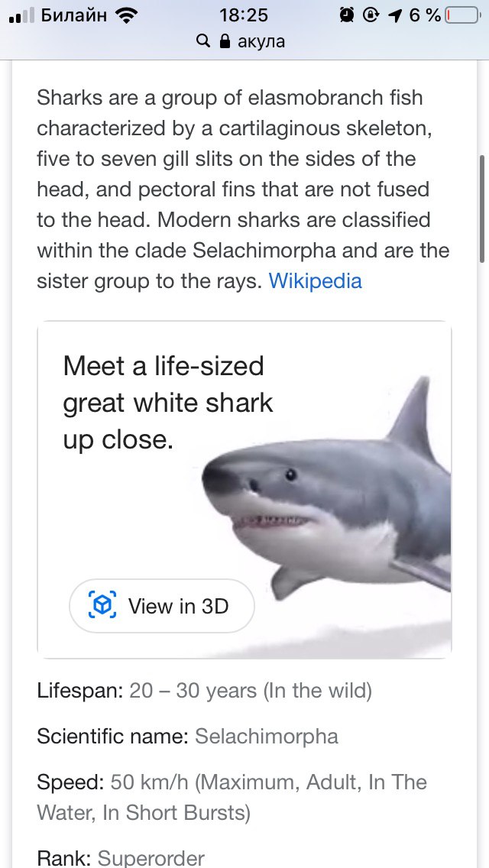Tap the location arrow status icon
The width and height of the screenshot is (489, 868).
(395, 16)
